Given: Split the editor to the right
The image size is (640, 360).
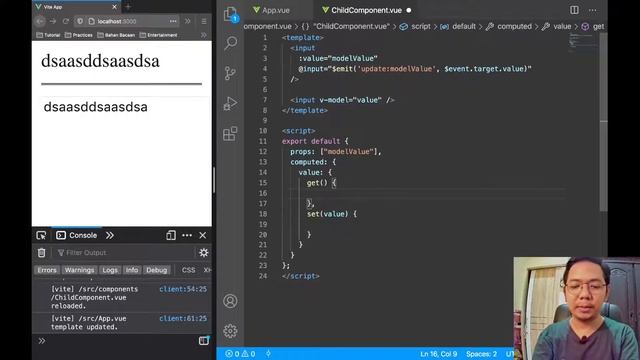Looking at the screenshot, I should (x=574, y=10).
